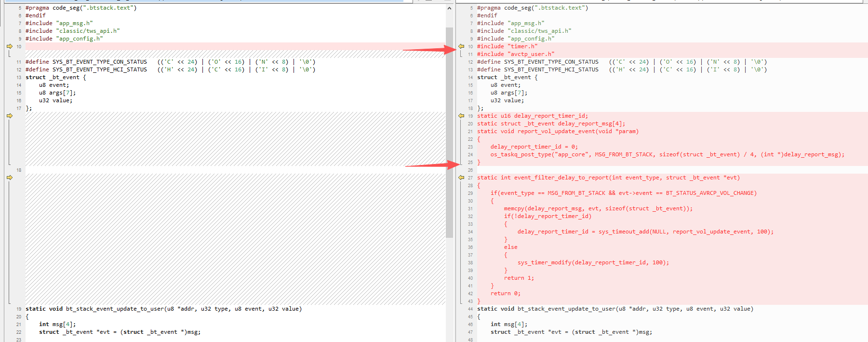Image resolution: width=868 pixels, height=342 pixels.
Task: Click the right pane copy-to-left arrow at line 10
Action: click(x=461, y=46)
